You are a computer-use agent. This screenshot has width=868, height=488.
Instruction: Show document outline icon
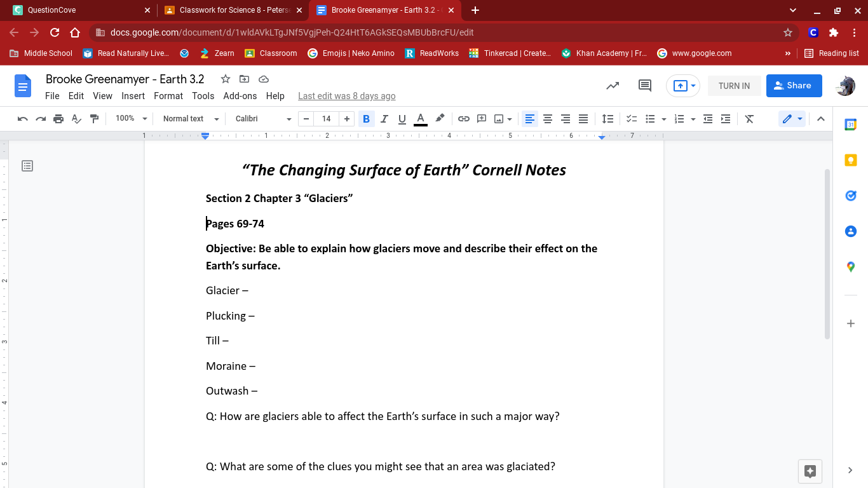click(x=27, y=166)
